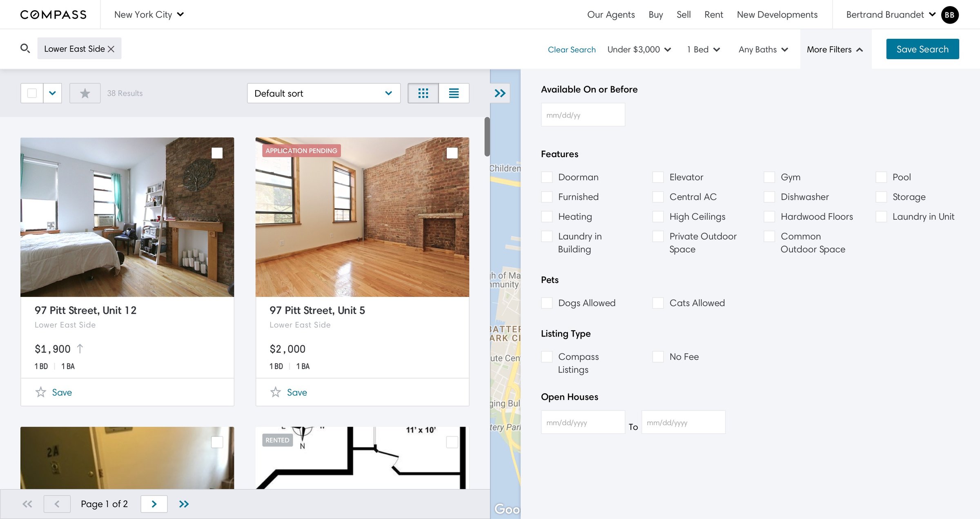Toggle the select-all listings checkbox
The height and width of the screenshot is (519, 980).
tap(32, 93)
